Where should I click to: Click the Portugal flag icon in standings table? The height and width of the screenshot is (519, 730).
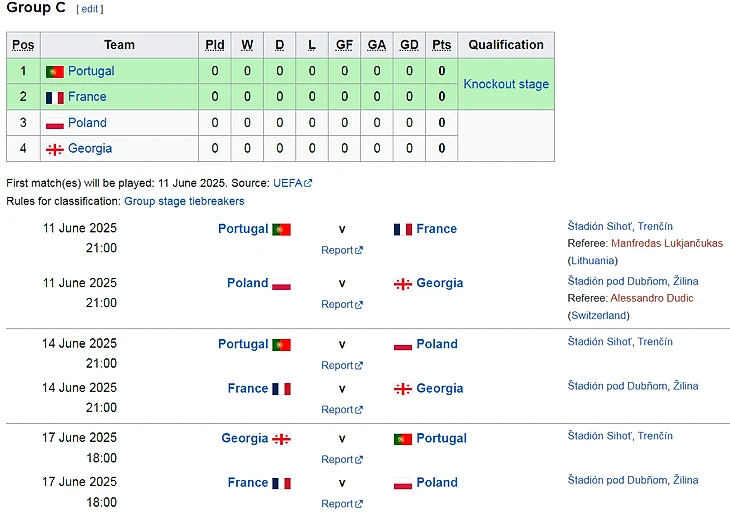point(54,72)
